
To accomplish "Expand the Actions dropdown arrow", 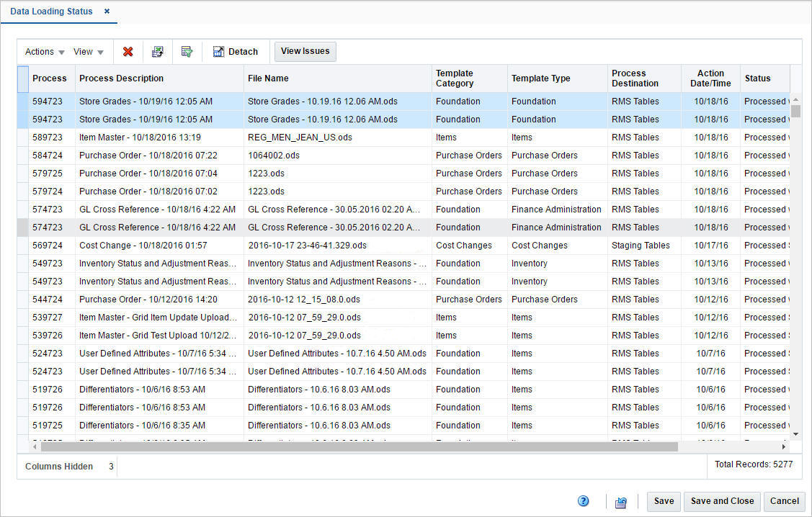I will pos(60,52).
